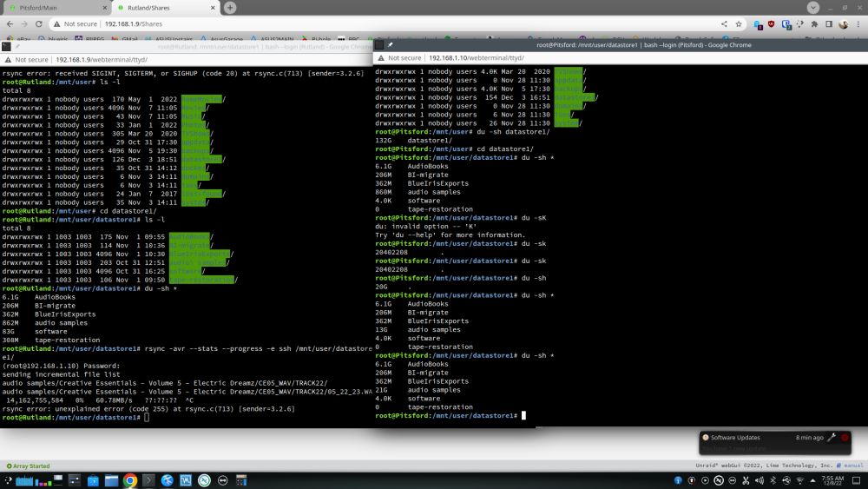
Task: Click the Rutland terminal address 192.168.1.9/webterminal/ttyd/
Action: (x=102, y=59)
